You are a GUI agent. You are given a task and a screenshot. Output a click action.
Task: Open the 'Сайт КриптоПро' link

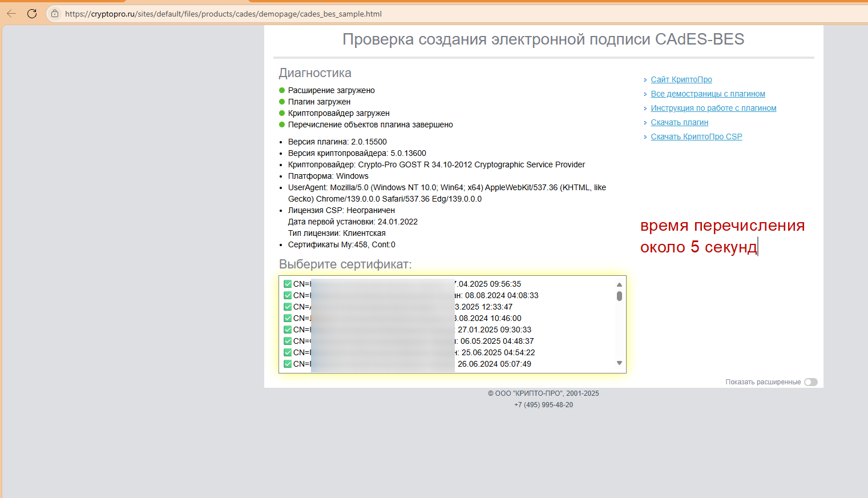[x=681, y=79]
